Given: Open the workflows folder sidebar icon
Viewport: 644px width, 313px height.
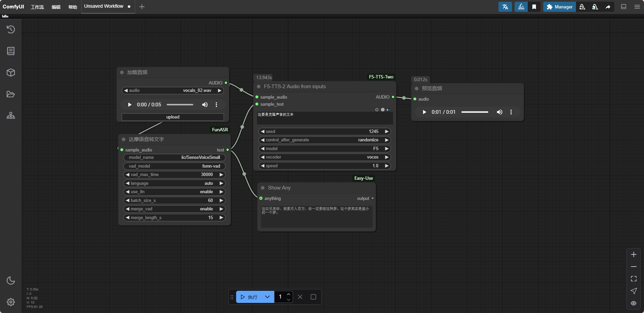Looking at the screenshot, I should [11, 94].
